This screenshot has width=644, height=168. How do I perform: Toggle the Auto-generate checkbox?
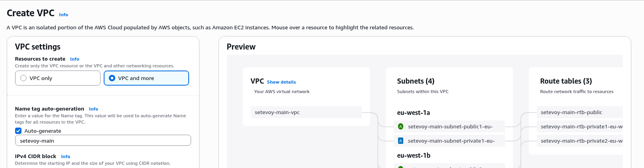[18, 131]
